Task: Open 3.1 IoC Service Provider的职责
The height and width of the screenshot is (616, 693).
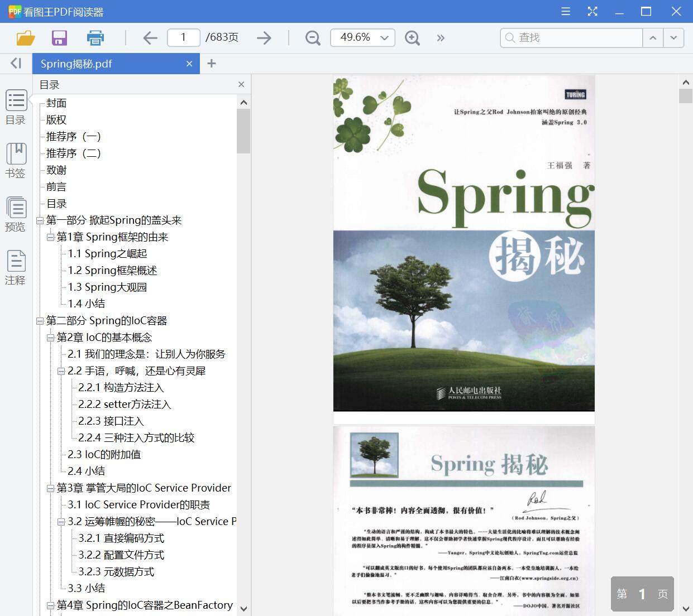Action: click(x=138, y=505)
